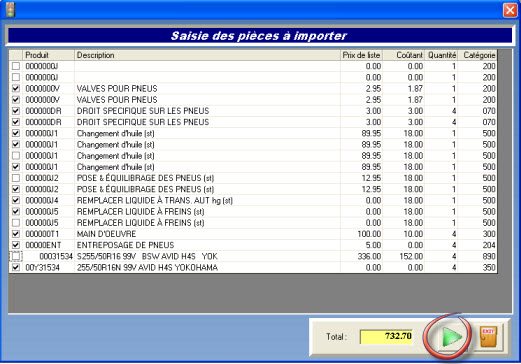Image resolution: width=521 pixels, height=364 pixels.
Task: Click the traffic light icon in title bar
Action: [10, 10]
